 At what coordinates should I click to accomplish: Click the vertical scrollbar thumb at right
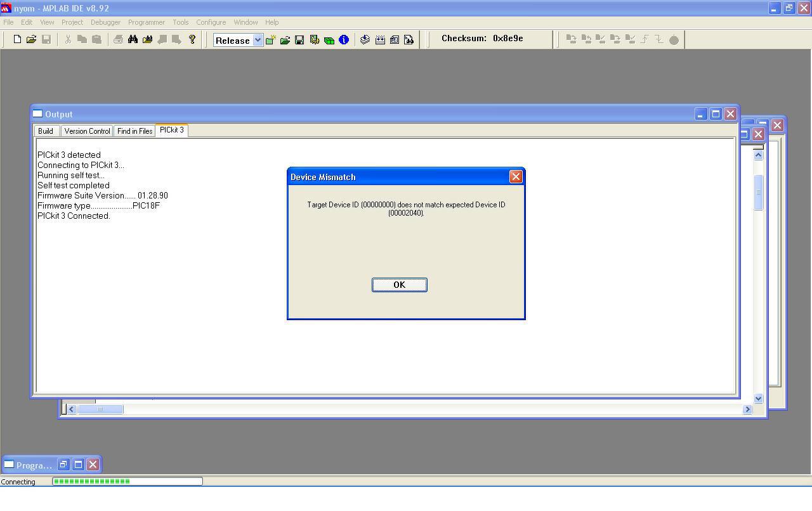758,192
